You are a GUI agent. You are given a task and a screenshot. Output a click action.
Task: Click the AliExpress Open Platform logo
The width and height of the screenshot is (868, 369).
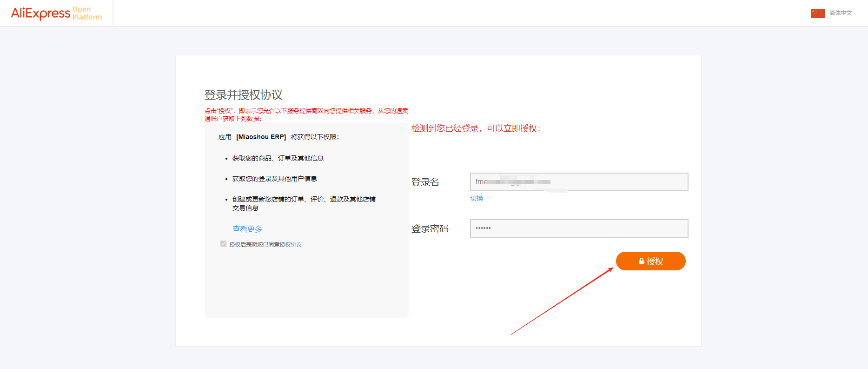[x=56, y=13]
